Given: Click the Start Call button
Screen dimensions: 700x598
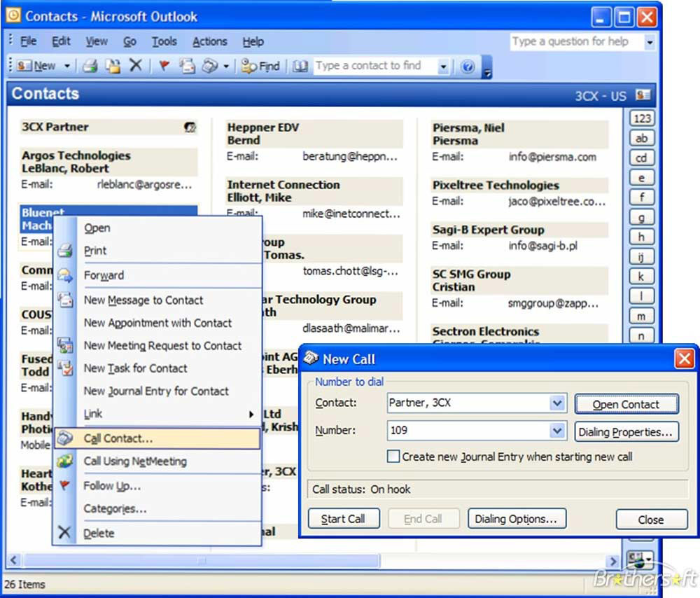Looking at the screenshot, I should point(343,519).
